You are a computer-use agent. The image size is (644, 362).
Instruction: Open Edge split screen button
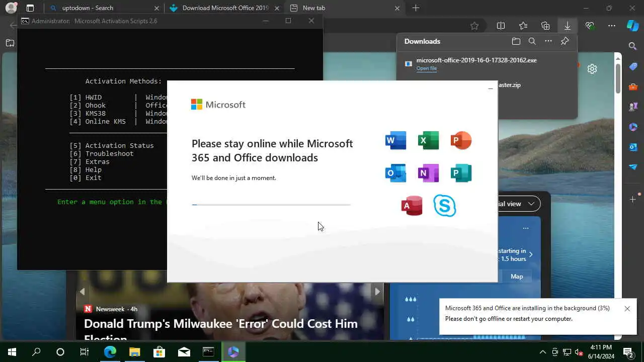click(x=501, y=26)
